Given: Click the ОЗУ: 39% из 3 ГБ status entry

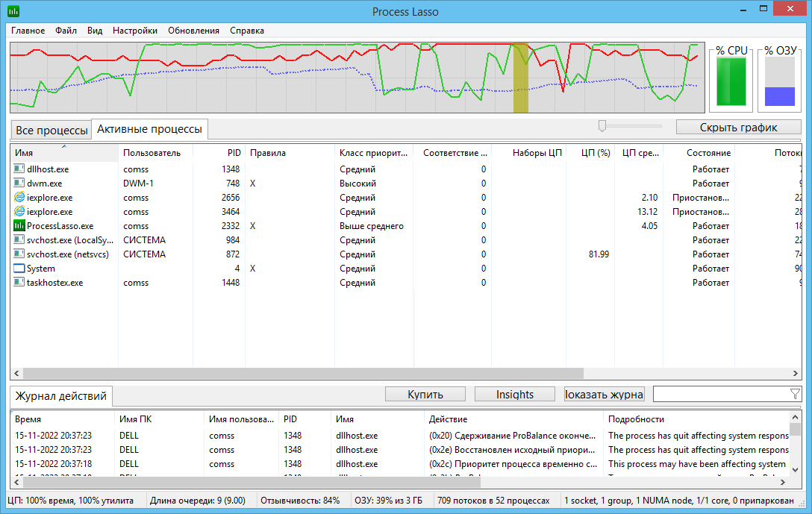Looking at the screenshot, I should pyautogui.click(x=388, y=501).
